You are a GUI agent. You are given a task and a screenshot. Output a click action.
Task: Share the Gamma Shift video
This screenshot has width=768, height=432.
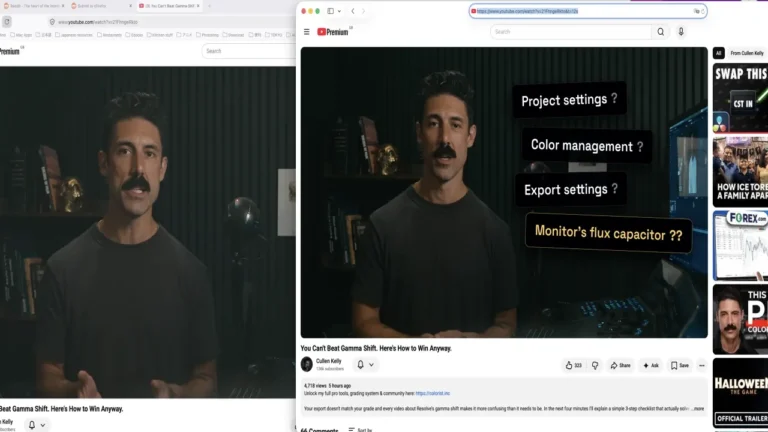(621, 365)
